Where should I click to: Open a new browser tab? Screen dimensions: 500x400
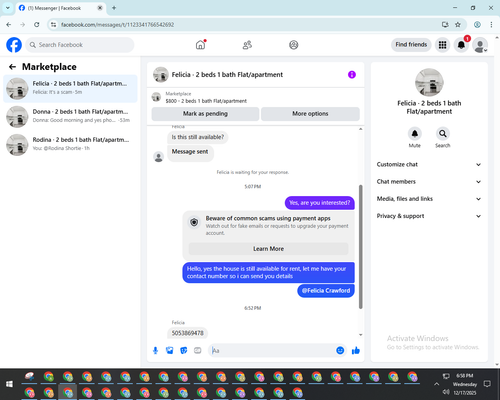pos(114,8)
